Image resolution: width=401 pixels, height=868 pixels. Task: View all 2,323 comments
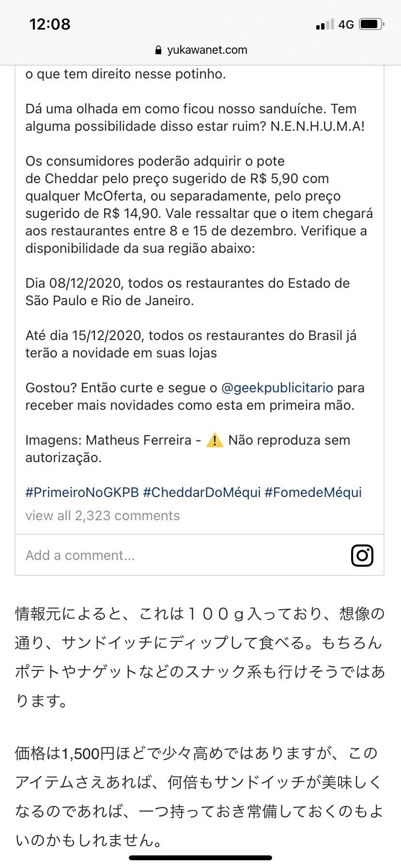pos(103,516)
